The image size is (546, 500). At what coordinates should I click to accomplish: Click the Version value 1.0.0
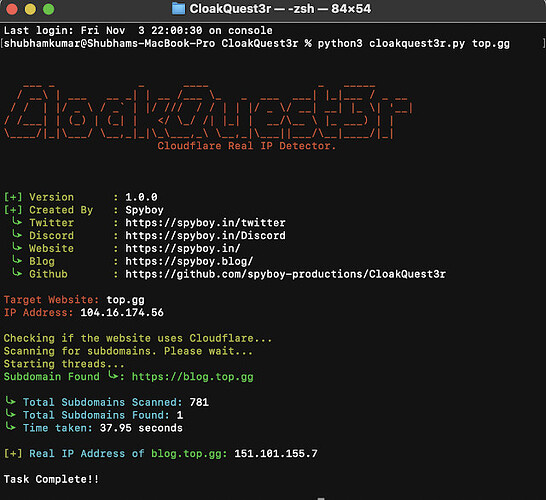(141, 197)
